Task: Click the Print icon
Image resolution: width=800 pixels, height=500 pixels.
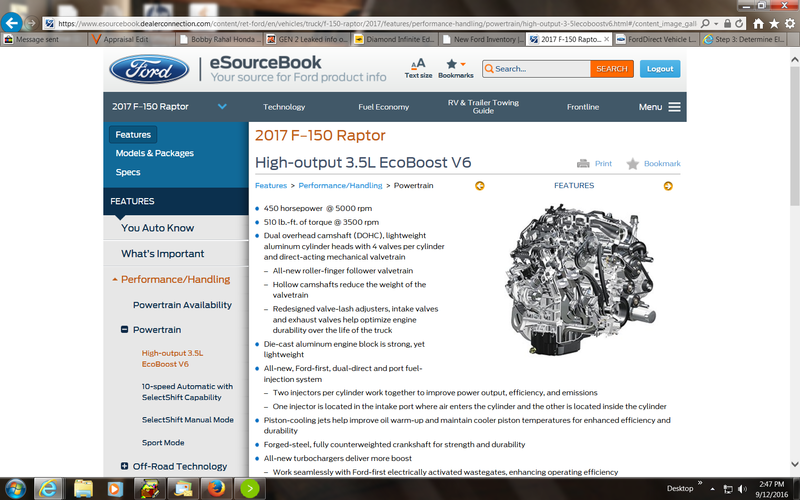Action: [x=583, y=164]
